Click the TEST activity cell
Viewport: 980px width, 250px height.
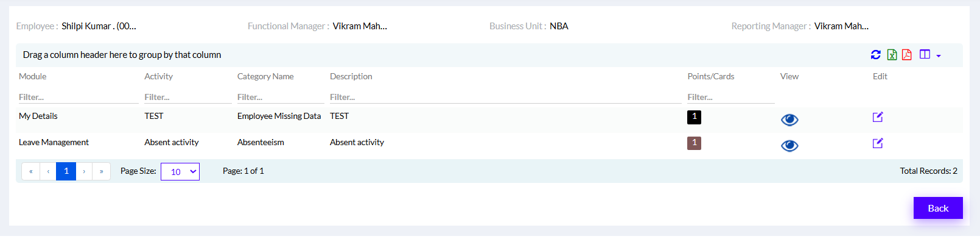154,116
